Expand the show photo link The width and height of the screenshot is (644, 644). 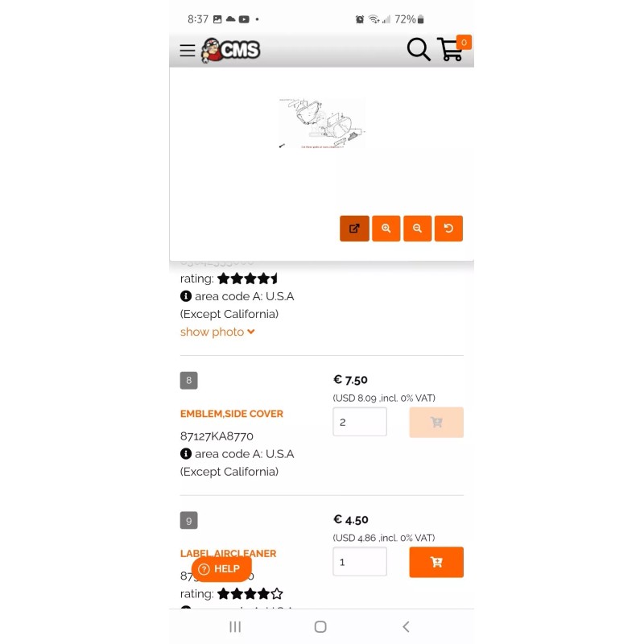click(x=217, y=332)
